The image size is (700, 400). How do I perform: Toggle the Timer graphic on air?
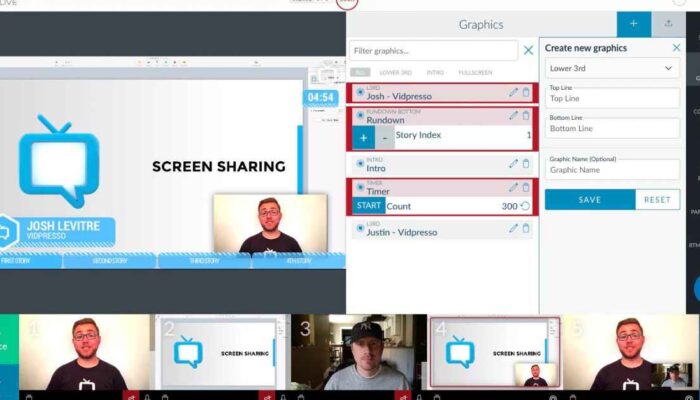tap(360, 187)
